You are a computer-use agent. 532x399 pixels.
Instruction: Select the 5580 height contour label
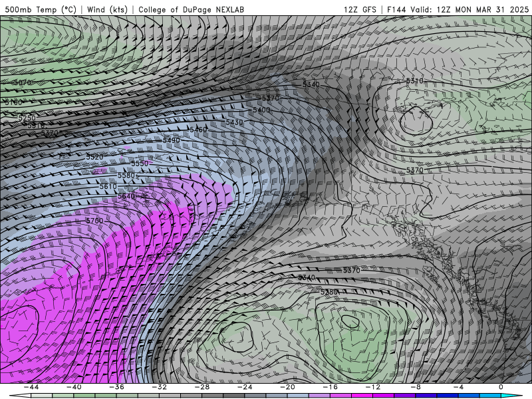tap(126, 176)
